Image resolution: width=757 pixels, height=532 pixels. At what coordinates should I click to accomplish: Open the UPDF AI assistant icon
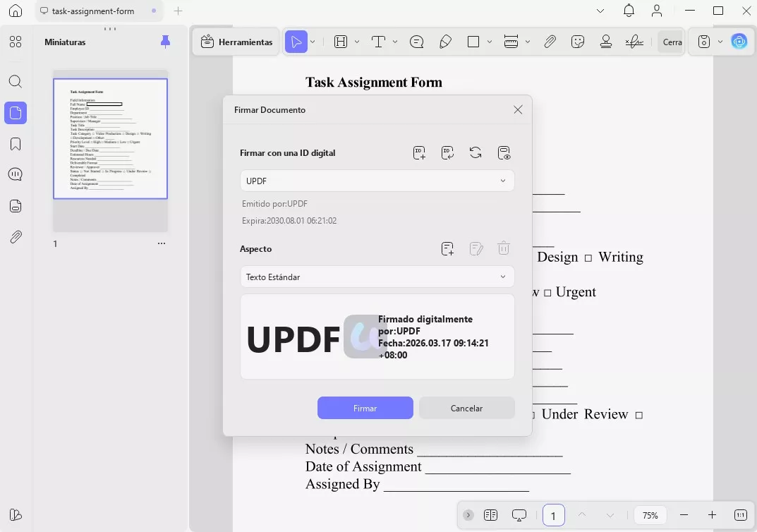[x=739, y=42]
